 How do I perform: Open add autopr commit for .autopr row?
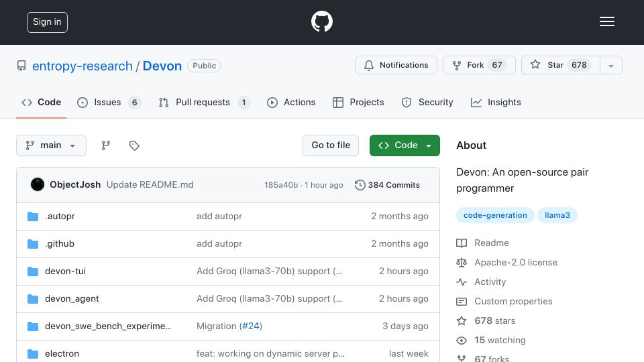click(219, 217)
